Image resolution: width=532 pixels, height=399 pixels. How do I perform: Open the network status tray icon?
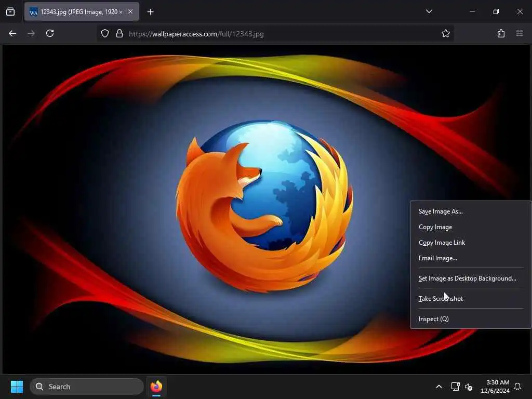pos(455,387)
